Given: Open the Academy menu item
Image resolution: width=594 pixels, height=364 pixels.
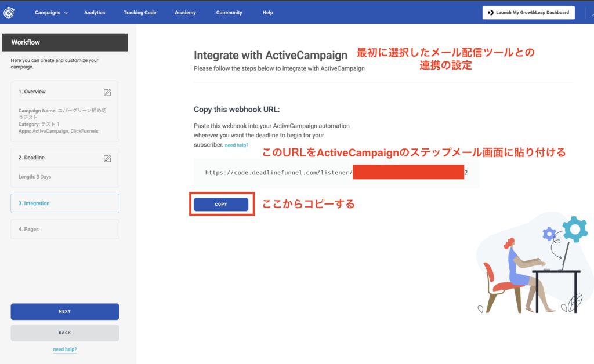Looking at the screenshot, I should pos(185,13).
